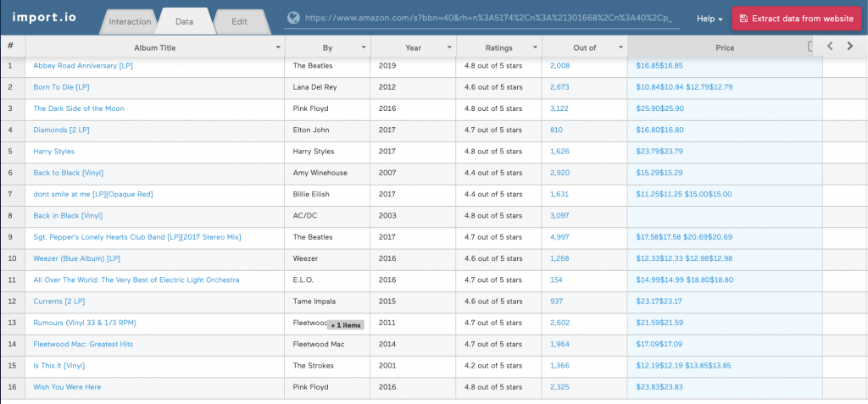Switch to the Interaction tab
This screenshot has width=868, height=404.
[x=130, y=21]
